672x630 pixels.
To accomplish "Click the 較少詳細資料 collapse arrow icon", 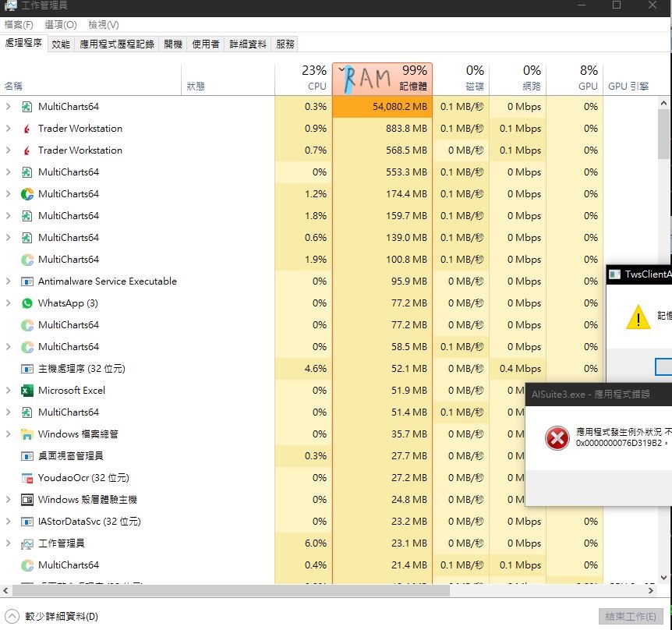I will coord(12,616).
